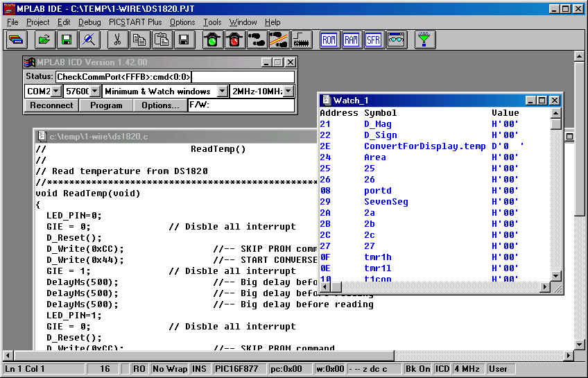The height and width of the screenshot is (378, 588).
Task: Click the Cut scissors icon
Action: [118, 40]
